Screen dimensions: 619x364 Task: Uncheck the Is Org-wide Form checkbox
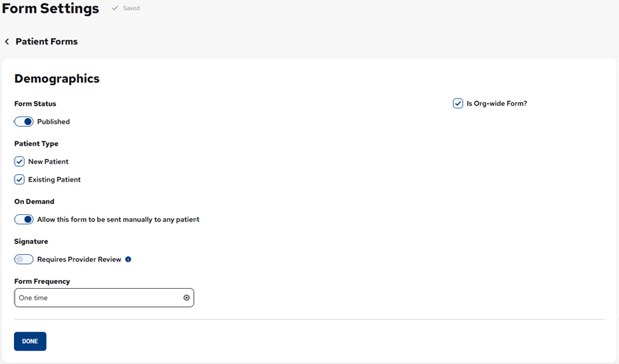coord(458,104)
